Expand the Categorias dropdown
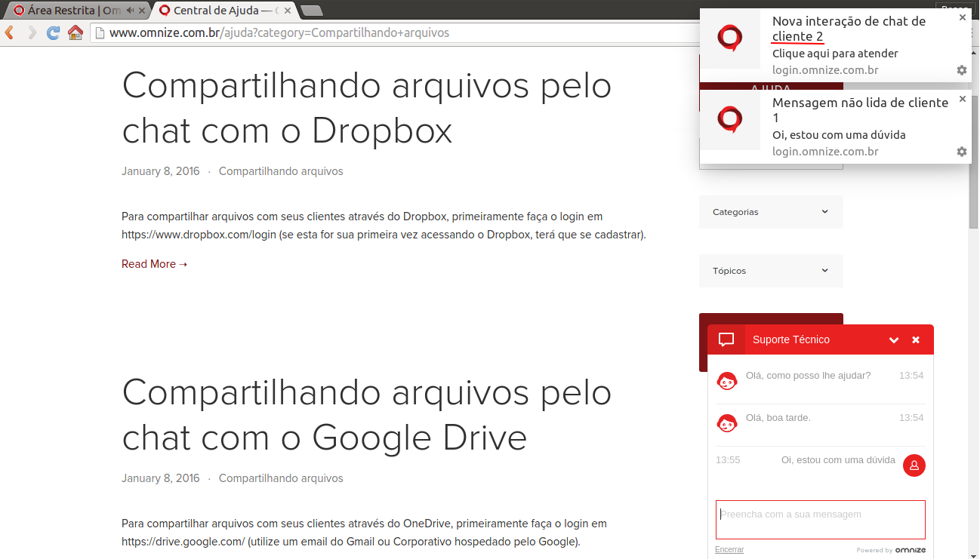The width and height of the screenshot is (980, 559). (x=771, y=212)
